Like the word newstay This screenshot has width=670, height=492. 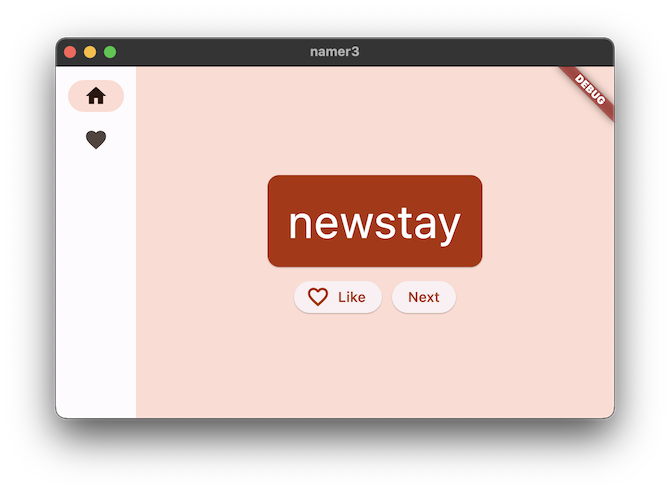[337, 297]
